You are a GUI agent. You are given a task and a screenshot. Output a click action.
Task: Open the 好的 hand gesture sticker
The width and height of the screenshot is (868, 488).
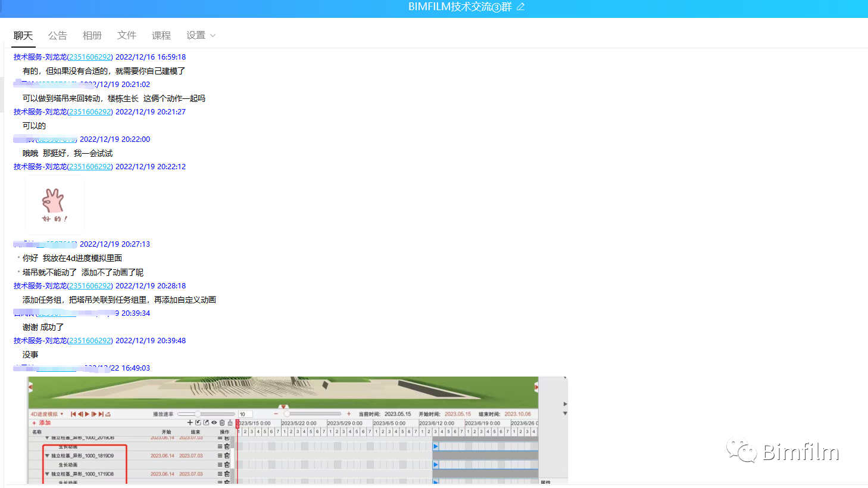coord(54,205)
